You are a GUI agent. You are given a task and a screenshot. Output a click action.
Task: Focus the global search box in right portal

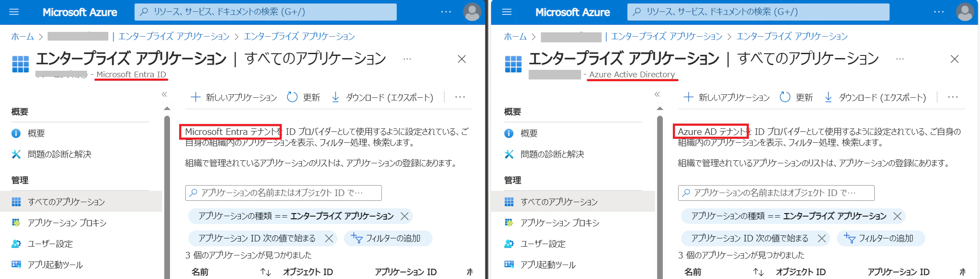[758, 12]
